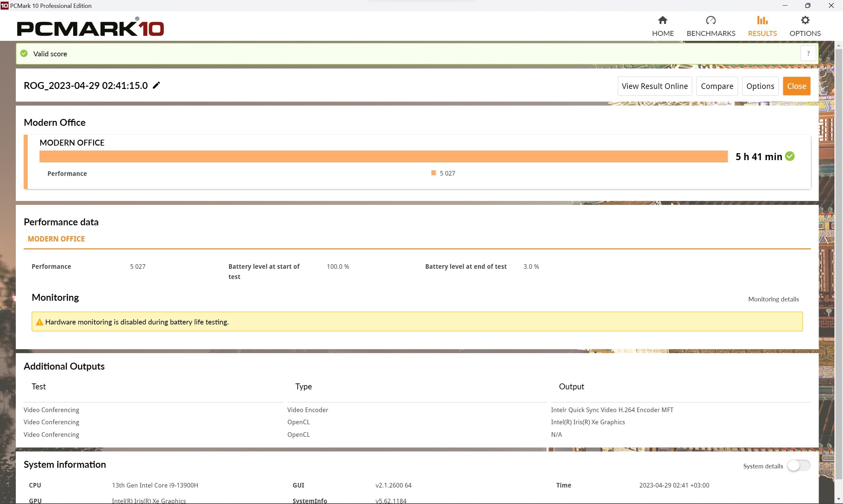Click the Compare button

pos(717,86)
